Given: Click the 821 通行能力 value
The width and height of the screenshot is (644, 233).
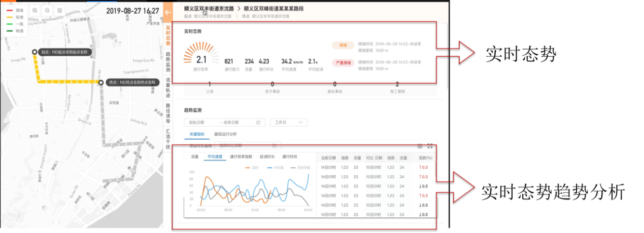Looking at the screenshot, I should [229, 61].
